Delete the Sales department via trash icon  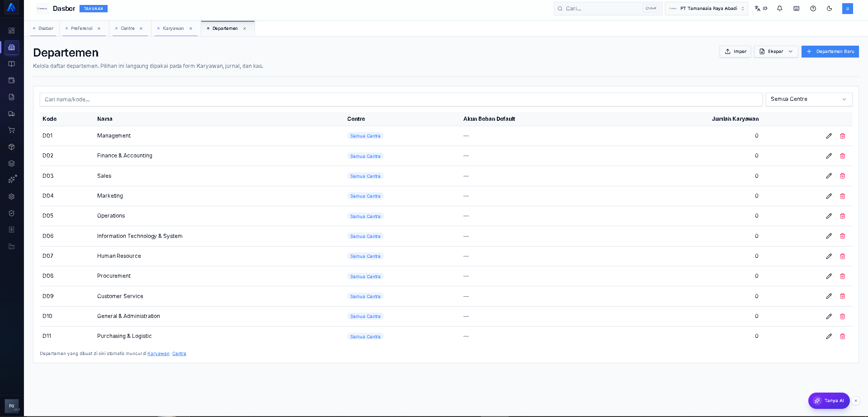[x=842, y=176]
